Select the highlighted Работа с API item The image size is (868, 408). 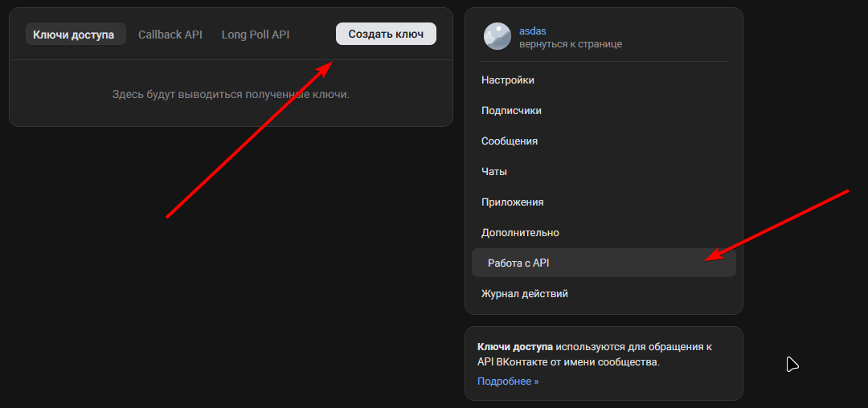click(518, 263)
